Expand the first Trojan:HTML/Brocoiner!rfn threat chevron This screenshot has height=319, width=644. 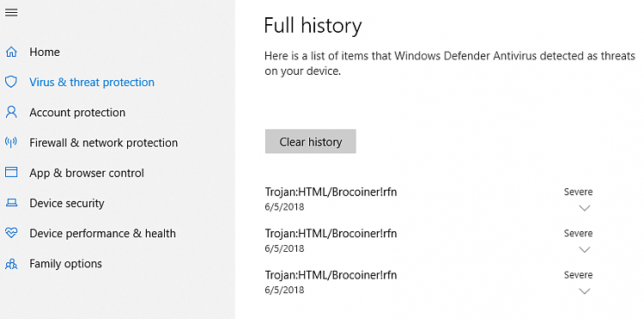[x=584, y=208]
